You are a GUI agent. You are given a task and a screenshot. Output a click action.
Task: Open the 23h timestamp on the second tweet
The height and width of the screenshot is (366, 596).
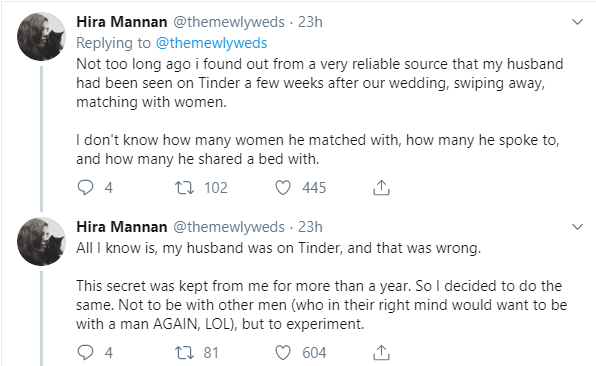(310, 227)
